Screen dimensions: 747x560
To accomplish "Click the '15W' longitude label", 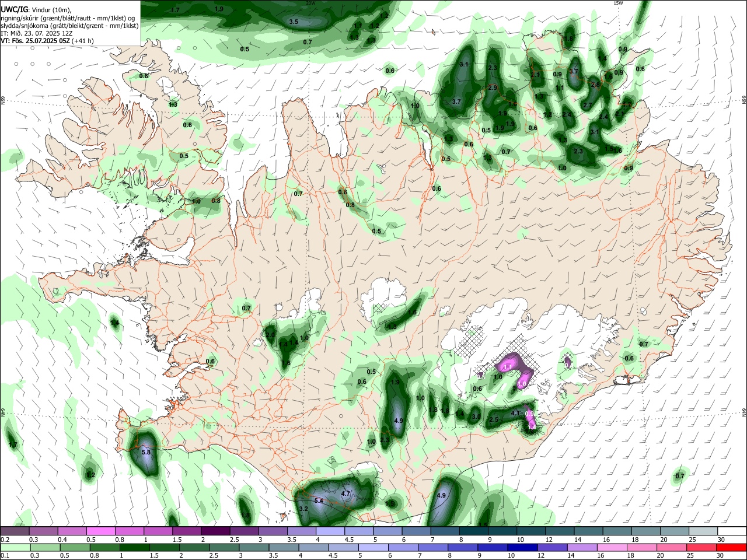I will tap(618, 3).
